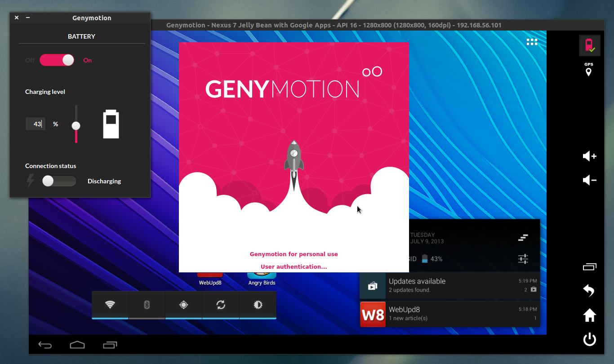Tap the Android home navigation button
Image resolution: width=614 pixels, height=364 pixels.
click(77, 345)
